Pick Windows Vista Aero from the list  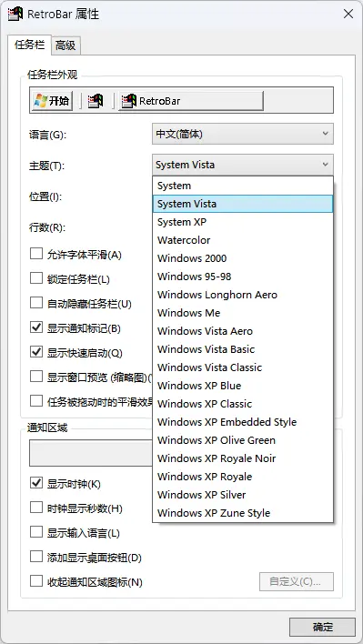coord(243,331)
